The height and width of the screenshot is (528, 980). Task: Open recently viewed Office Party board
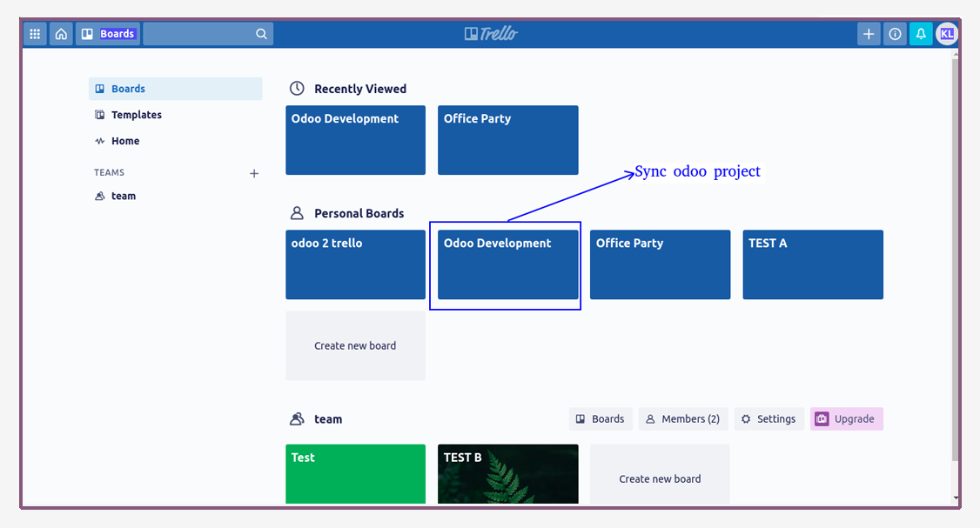508,140
